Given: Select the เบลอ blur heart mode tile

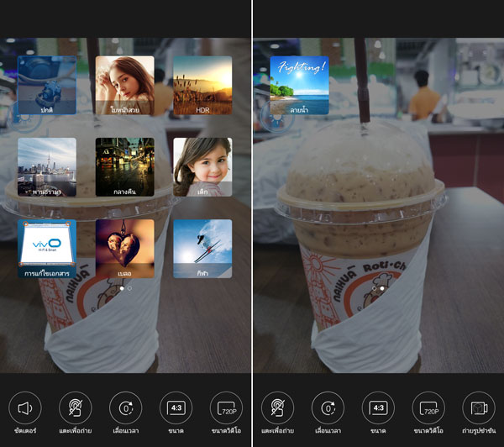Looking at the screenshot, I should (124, 249).
